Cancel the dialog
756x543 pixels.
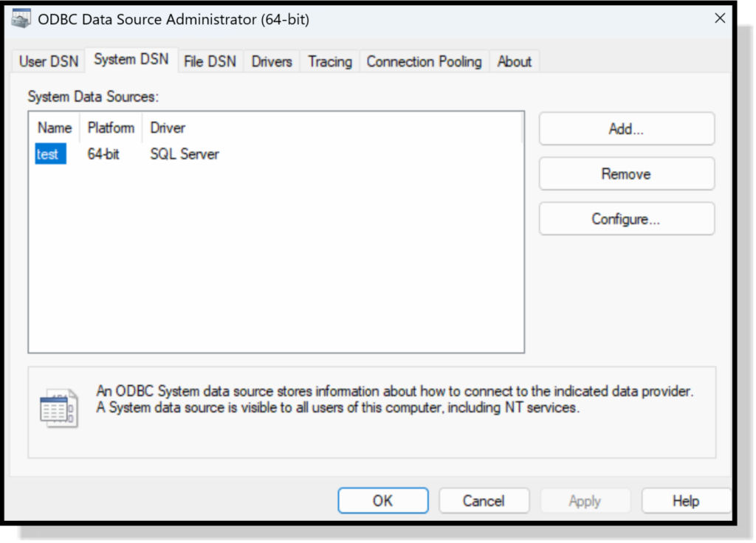[x=484, y=501]
